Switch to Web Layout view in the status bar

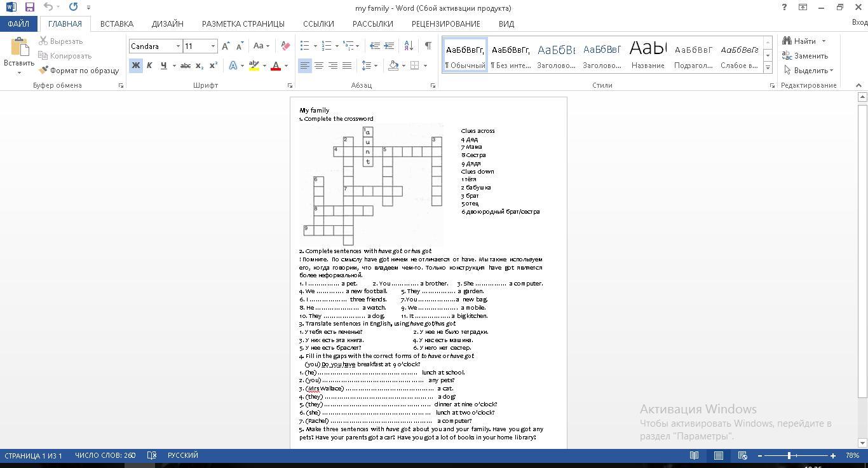point(742,455)
